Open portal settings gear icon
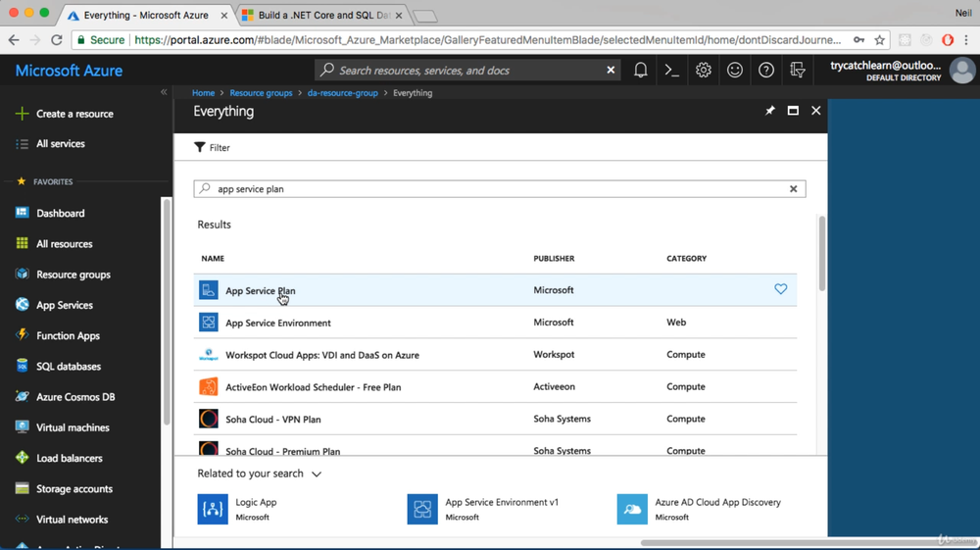This screenshot has width=980, height=550. pyautogui.click(x=703, y=71)
